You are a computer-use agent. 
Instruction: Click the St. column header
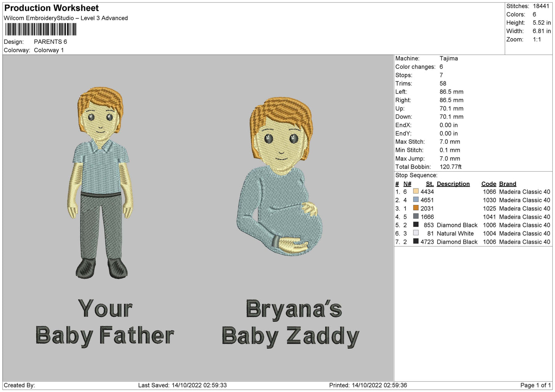pyautogui.click(x=430, y=184)
